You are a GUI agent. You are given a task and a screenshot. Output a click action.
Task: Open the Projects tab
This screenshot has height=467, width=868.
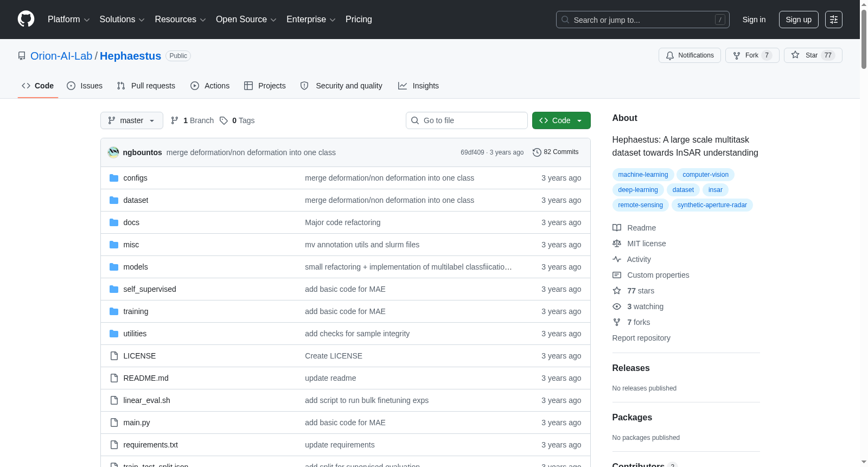pyautogui.click(x=265, y=86)
